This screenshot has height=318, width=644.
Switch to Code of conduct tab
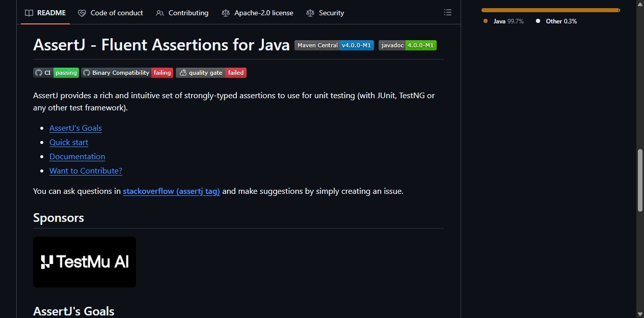111,13
